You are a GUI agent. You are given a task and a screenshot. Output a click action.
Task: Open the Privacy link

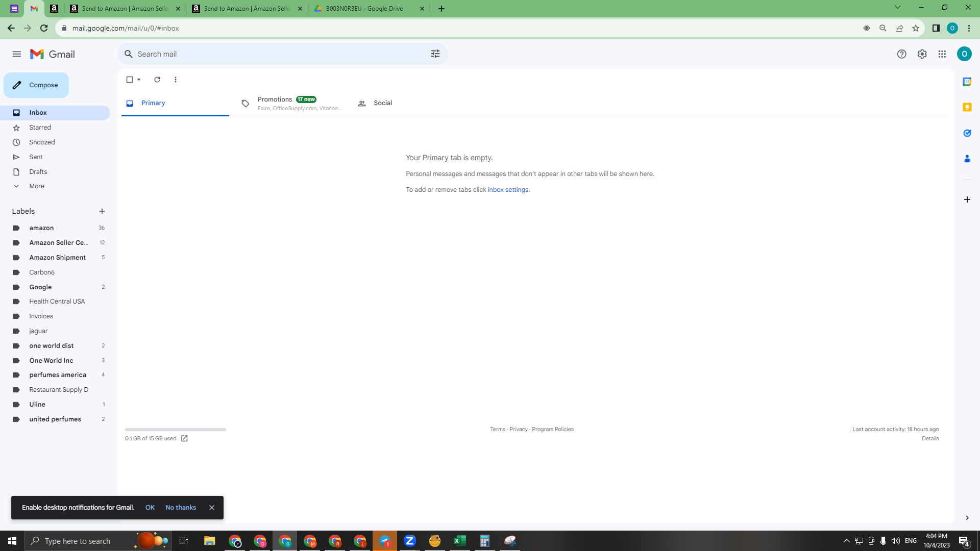point(519,430)
